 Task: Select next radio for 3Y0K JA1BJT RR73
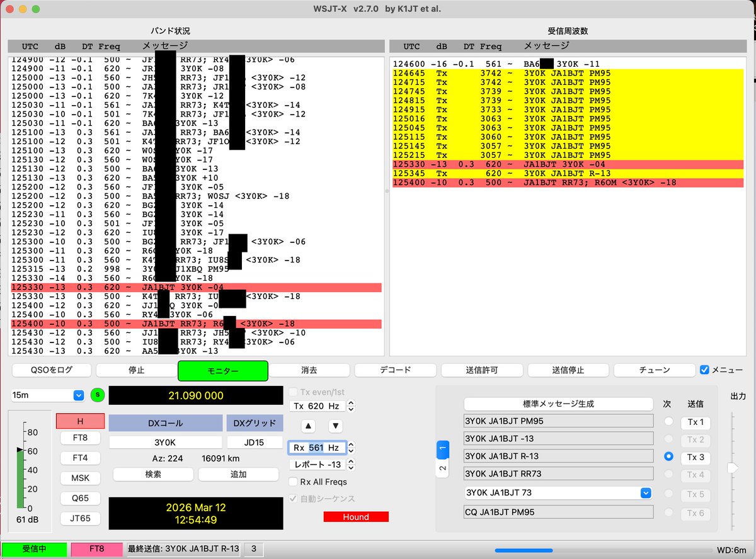click(668, 474)
